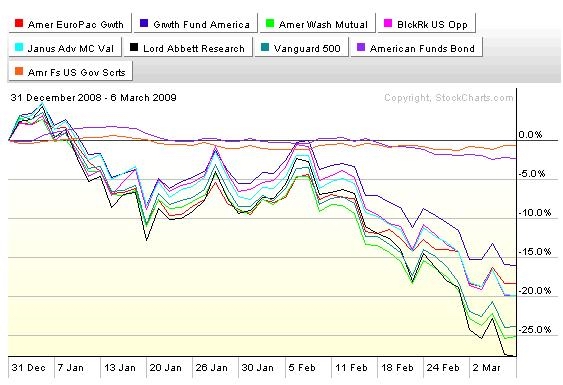This screenshot has height=385, width=563.
Task: Click the black Lord Abbett Research swatch
Action: (x=134, y=47)
